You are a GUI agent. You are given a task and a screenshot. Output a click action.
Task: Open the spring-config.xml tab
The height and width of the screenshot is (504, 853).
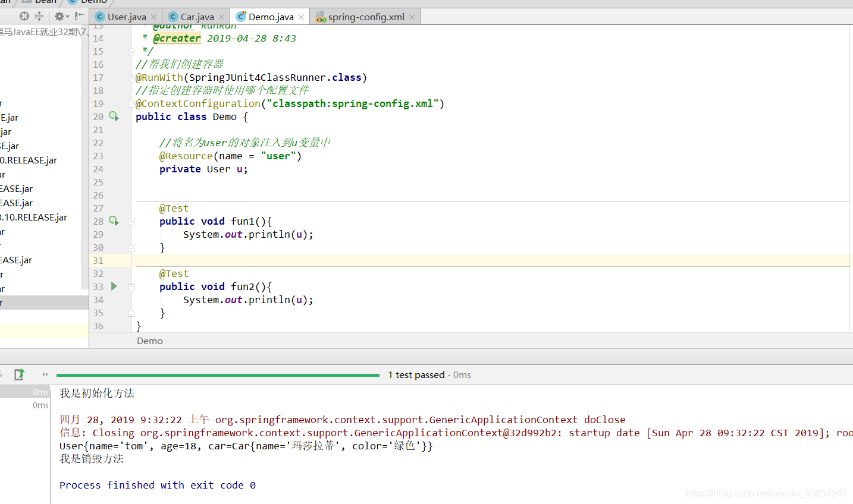(x=366, y=17)
